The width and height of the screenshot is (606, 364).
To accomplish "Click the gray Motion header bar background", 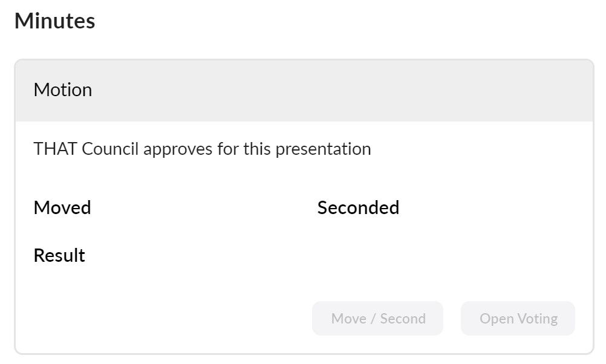I will (x=339, y=91).
